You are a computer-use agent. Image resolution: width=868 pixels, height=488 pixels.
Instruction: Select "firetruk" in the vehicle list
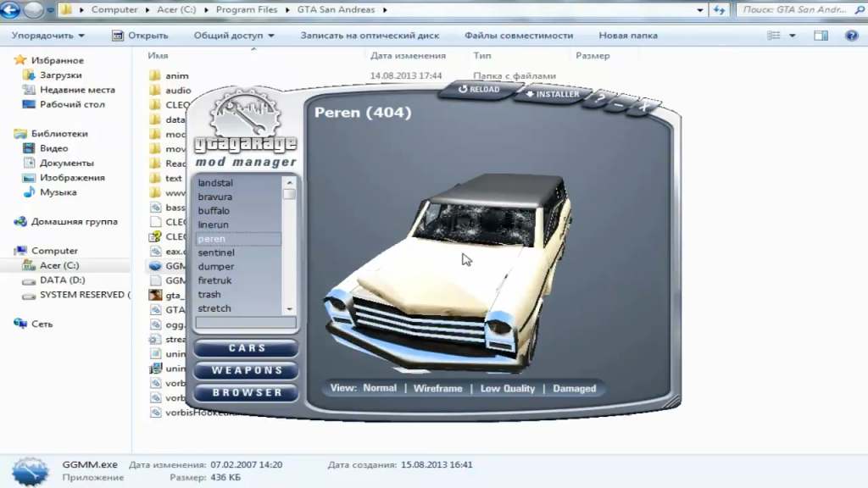pos(238,280)
